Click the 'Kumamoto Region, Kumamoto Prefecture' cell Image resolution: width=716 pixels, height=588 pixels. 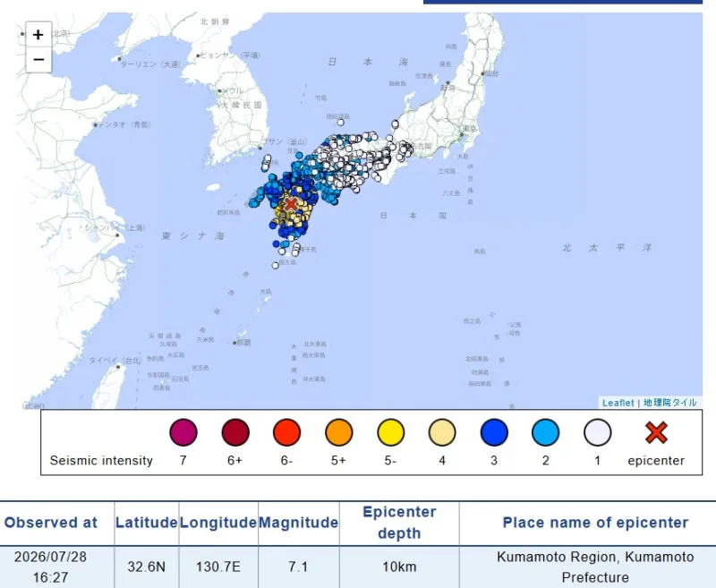coord(595,567)
